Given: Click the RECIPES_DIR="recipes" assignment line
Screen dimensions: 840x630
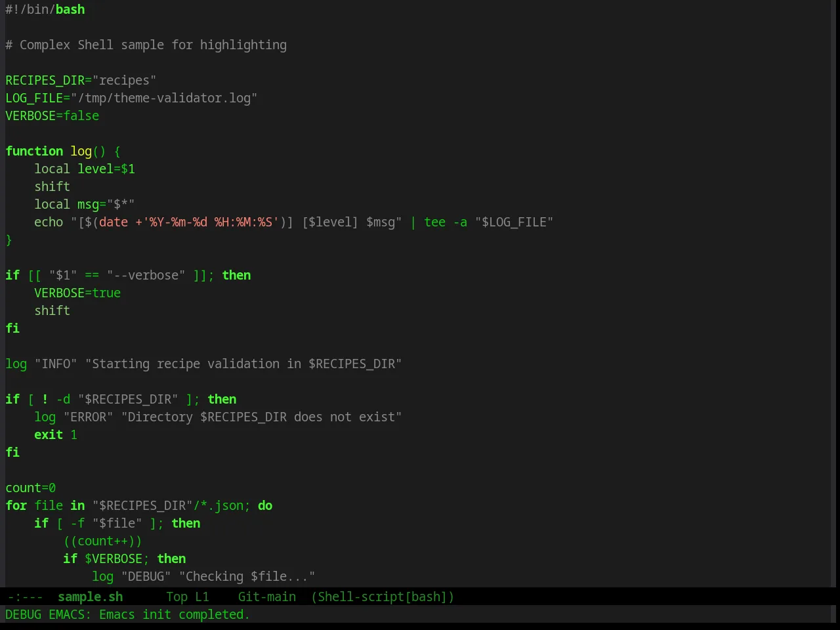Looking at the screenshot, I should 81,80.
